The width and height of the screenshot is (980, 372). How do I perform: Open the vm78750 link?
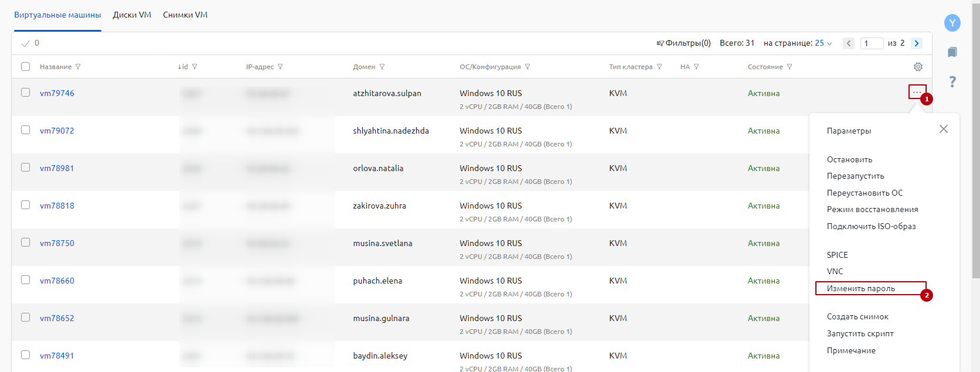coord(57,243)
